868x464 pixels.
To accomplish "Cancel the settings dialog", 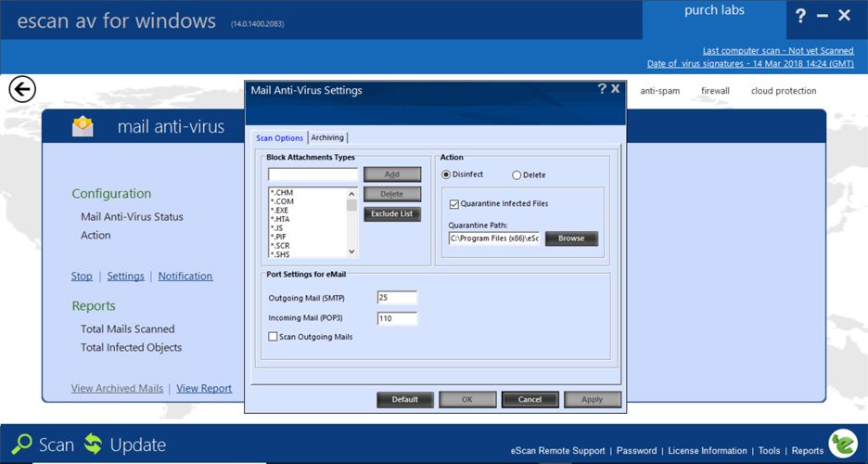I will click(x=530, y=399).
